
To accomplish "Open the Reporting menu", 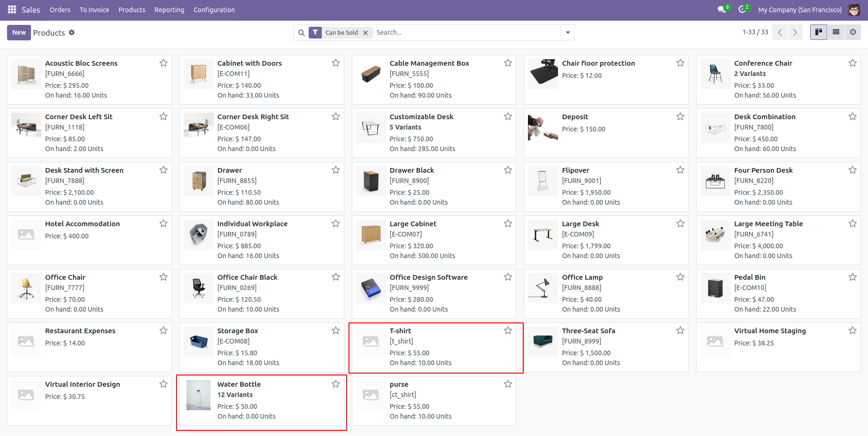I will (x=169, y=9).
